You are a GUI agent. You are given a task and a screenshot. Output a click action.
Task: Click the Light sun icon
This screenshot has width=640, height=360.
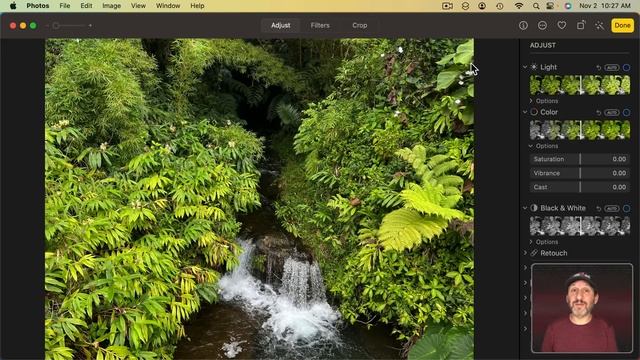pos(534,67)
